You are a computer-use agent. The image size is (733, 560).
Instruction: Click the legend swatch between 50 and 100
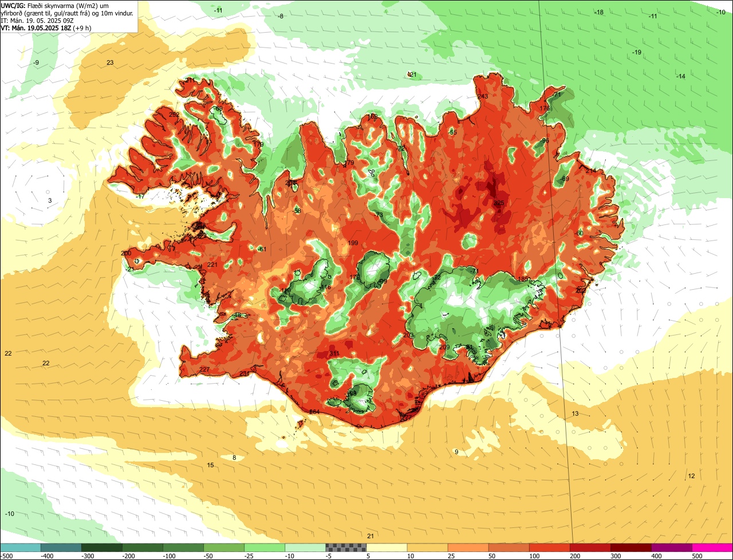(x=509, y=547)
